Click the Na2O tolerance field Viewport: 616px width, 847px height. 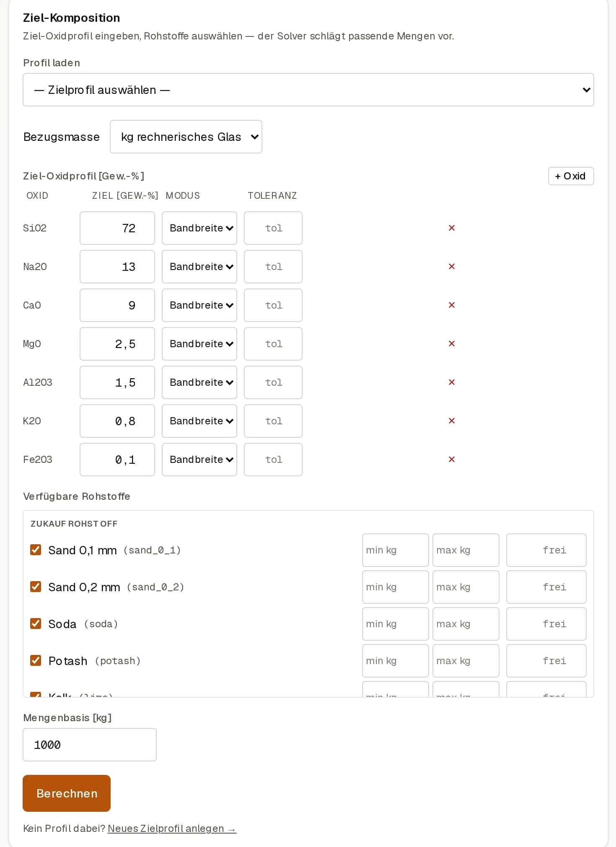[x=273, y=267]
